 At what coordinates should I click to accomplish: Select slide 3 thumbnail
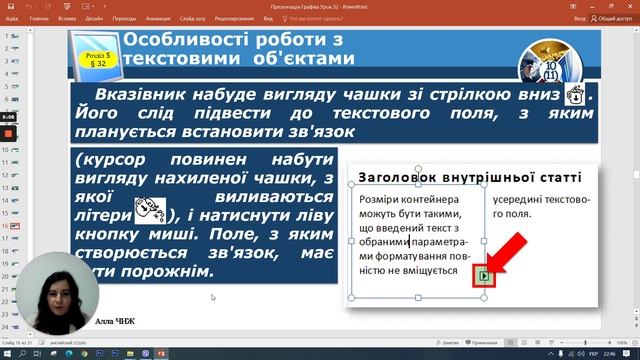coord(15,61)
